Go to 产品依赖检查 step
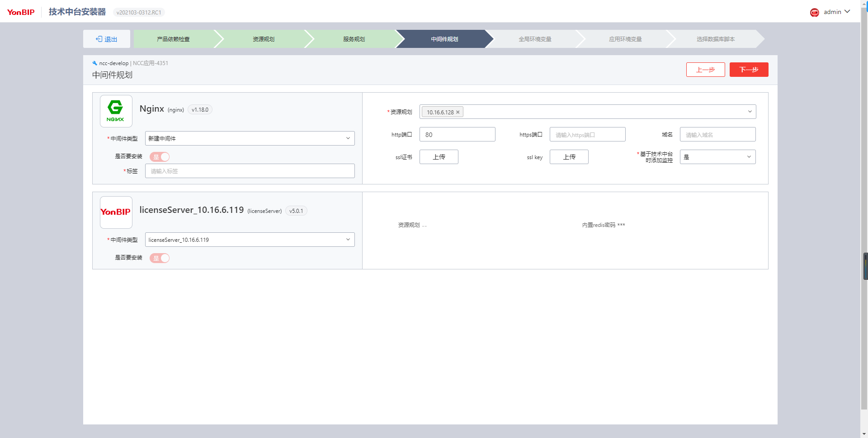The height and width of the screenshot is (438, 868). [x=174, y=39]
